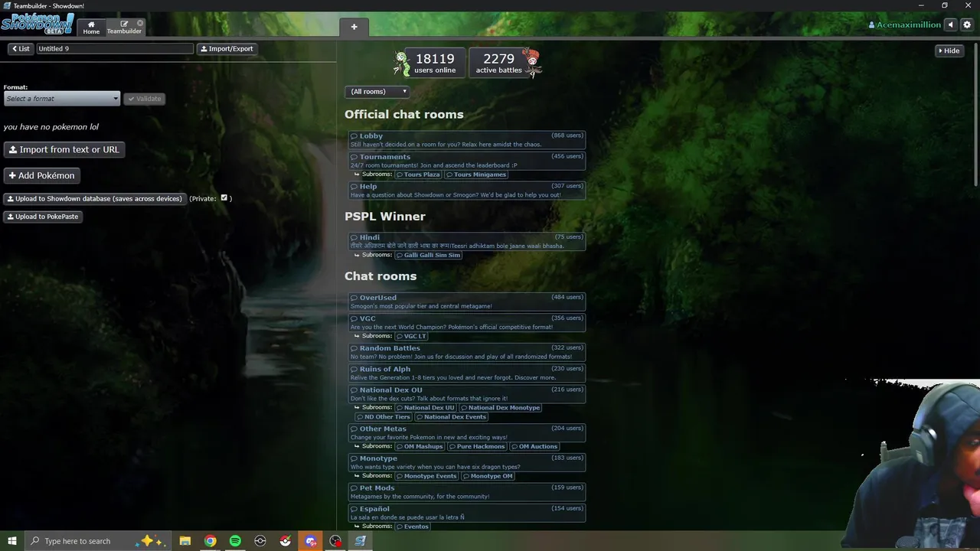Image resolution: width=980 pixels, height=551 pixels.
Task: Open Galli Galli Sim Sim subroom
Action: coord(429,255)
